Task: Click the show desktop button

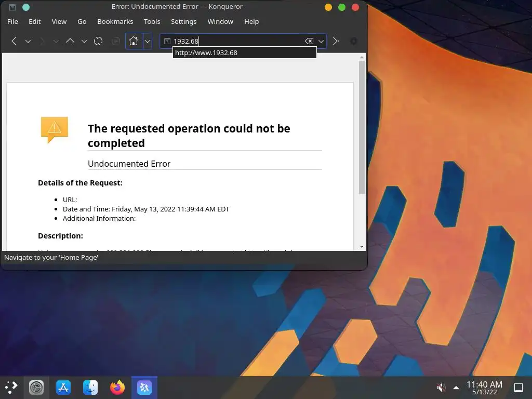Action: point(518,387)
